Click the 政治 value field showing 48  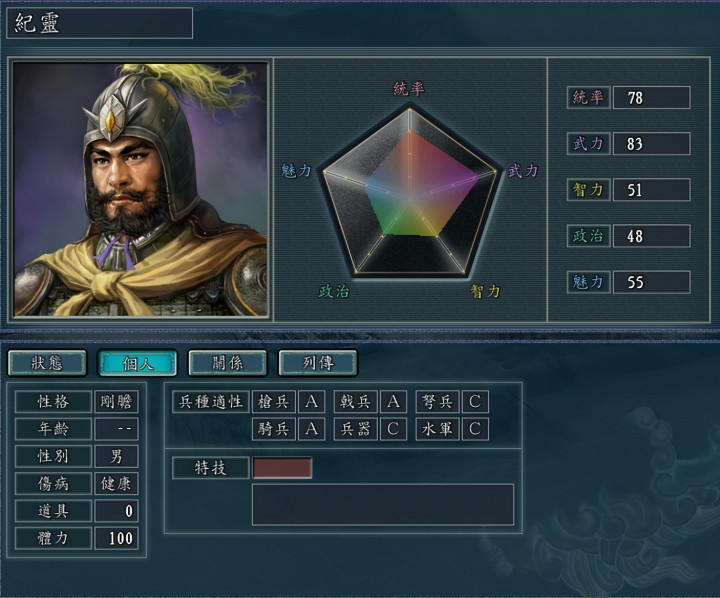tap(652, 236)
